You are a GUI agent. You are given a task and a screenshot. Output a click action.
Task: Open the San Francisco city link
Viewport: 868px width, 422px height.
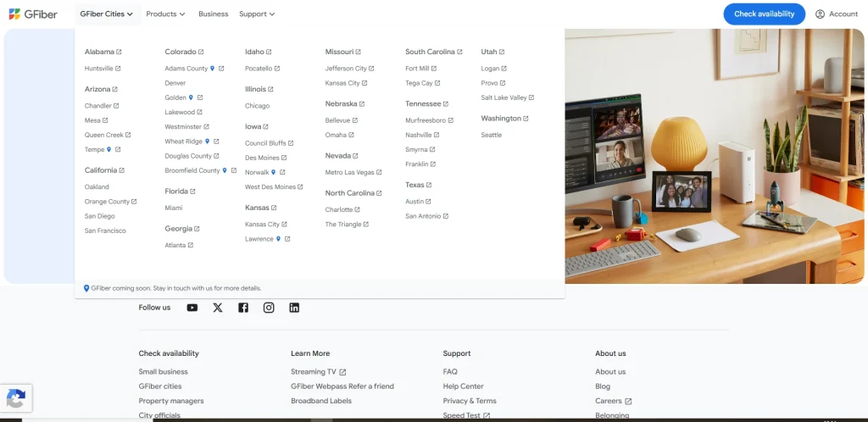tap(105, 230)
